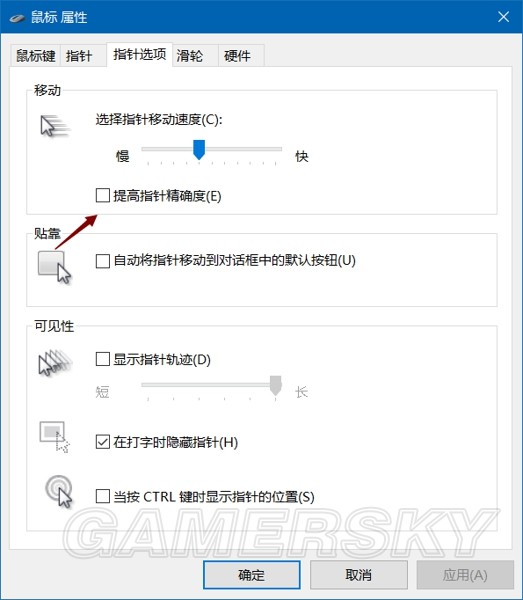The width and height of the screenshot is (523, 600).
Task: Click the snap-to default button icon
Action: (x=54, y=267)
